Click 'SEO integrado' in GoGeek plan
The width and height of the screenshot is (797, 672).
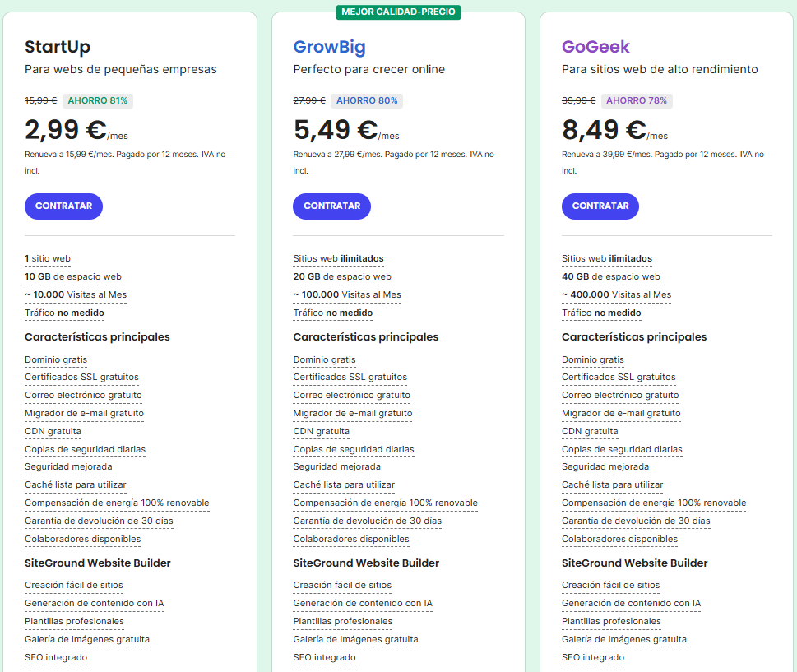click(593, 658)
